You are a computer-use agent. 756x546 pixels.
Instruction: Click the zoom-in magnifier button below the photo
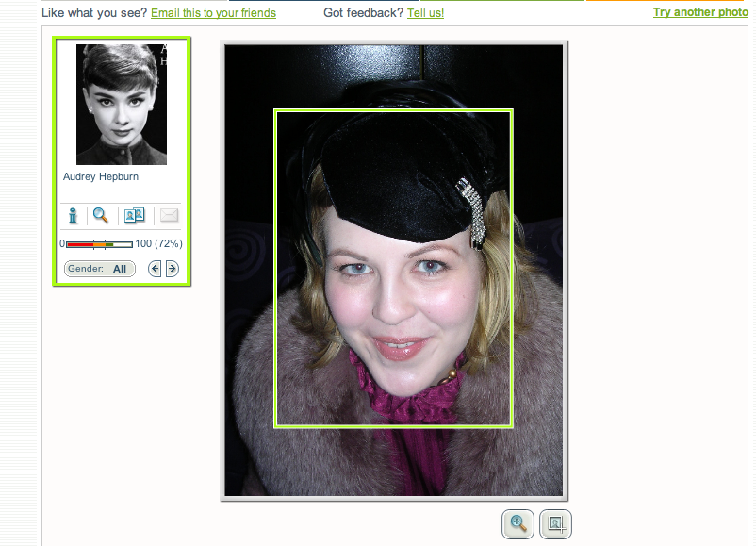[518, 523]
